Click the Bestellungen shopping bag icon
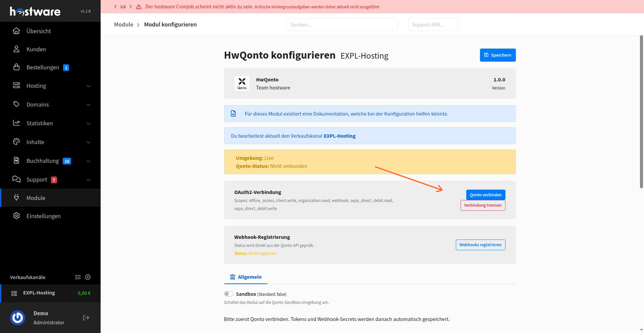This screenshot has height=333, width=644. 16,67
